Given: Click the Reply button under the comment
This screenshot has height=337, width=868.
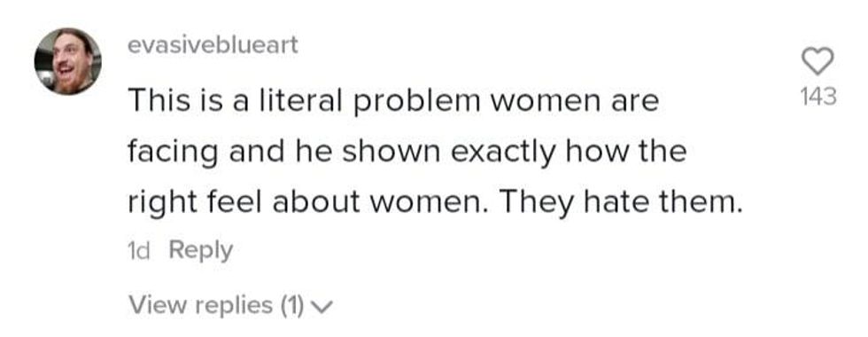Looking at the screenshot, I should (200, 250).
